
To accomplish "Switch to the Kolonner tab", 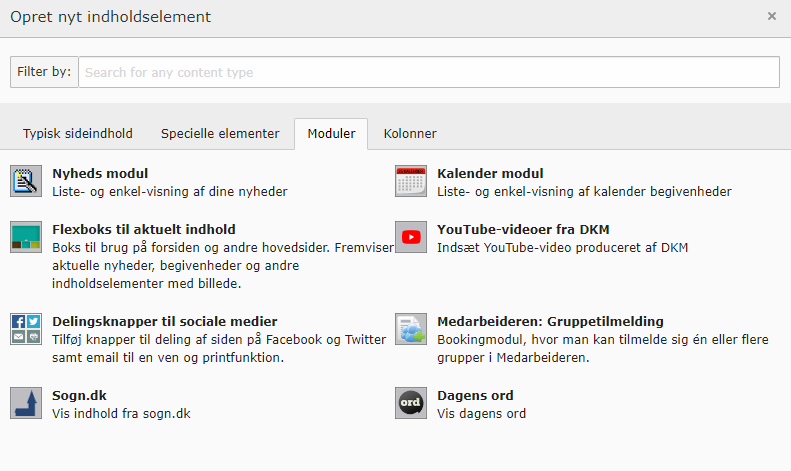I will pyautogui.click(x=410, y=134).
